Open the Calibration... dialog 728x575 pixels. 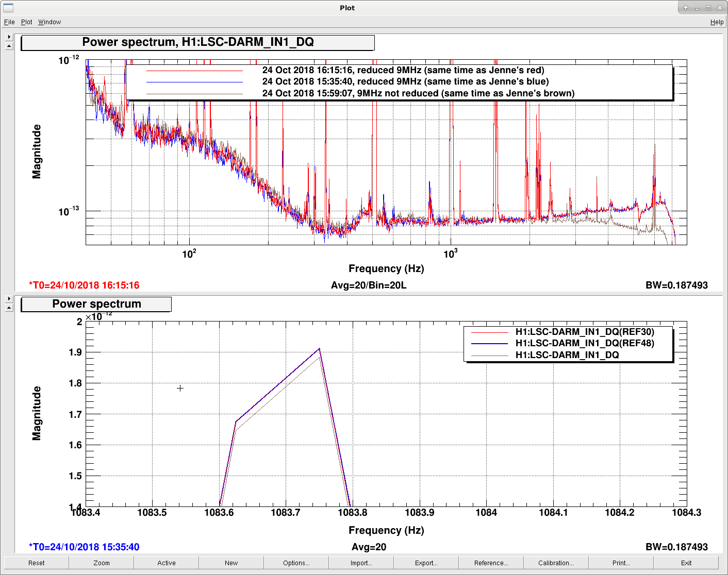pos(556,563)
